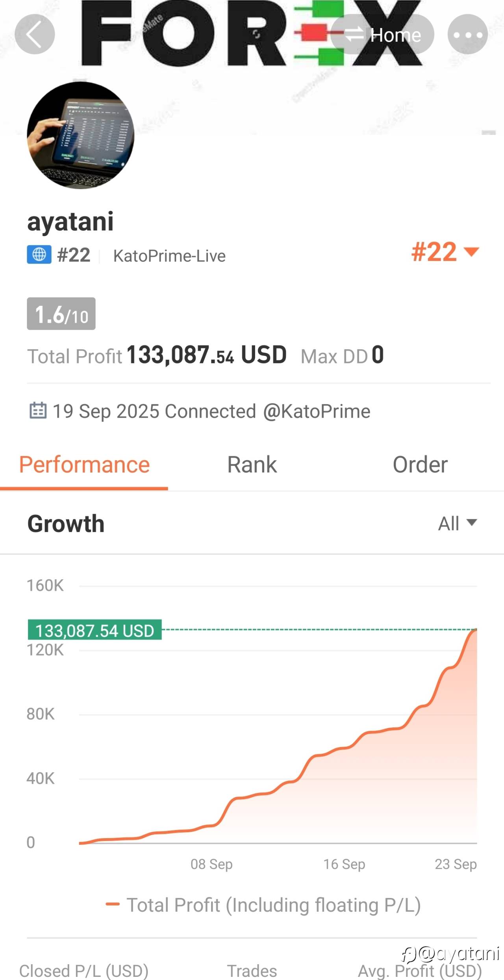Tap the calendar icon beside connection date
The width and height of the screenshot is (504, 980).
38,410
